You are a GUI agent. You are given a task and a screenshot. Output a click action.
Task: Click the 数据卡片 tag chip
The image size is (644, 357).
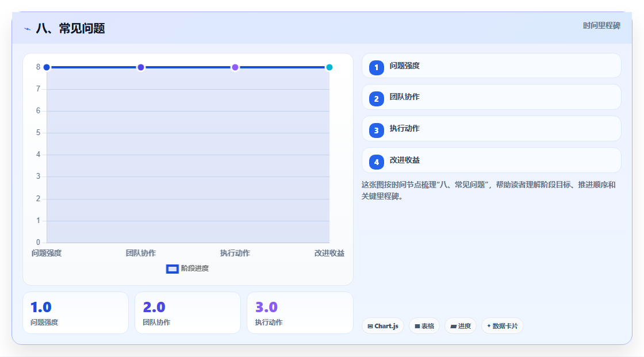click(x=503, y=326)
